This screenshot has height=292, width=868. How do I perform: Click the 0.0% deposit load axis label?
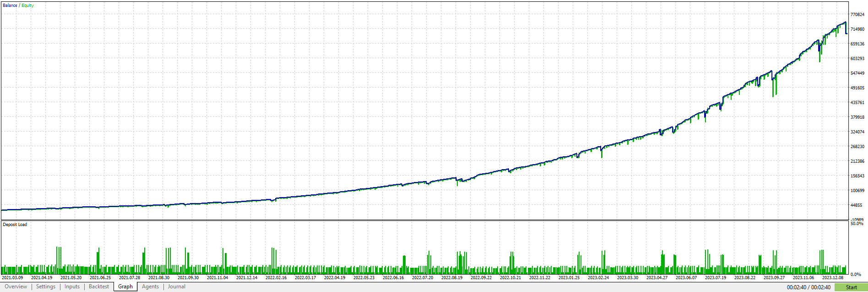click(856, 274)
